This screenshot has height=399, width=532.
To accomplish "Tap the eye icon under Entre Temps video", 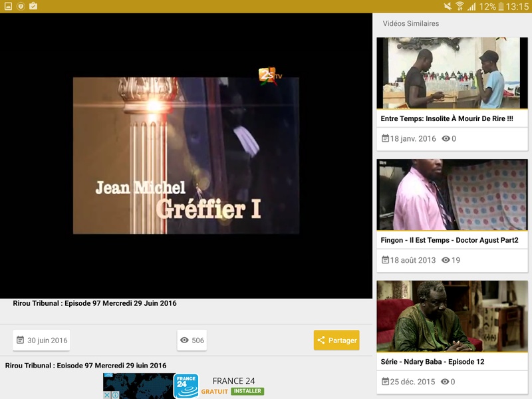I will 446,138.
